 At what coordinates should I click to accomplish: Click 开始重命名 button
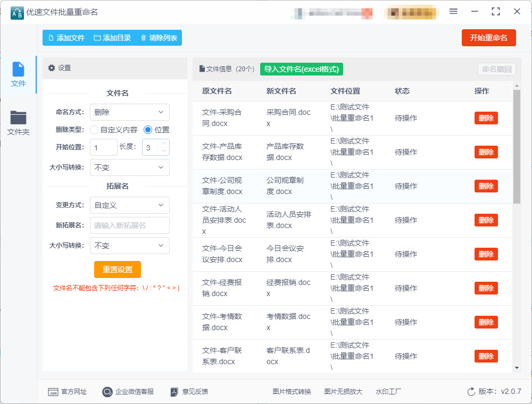tap(488, 38)
